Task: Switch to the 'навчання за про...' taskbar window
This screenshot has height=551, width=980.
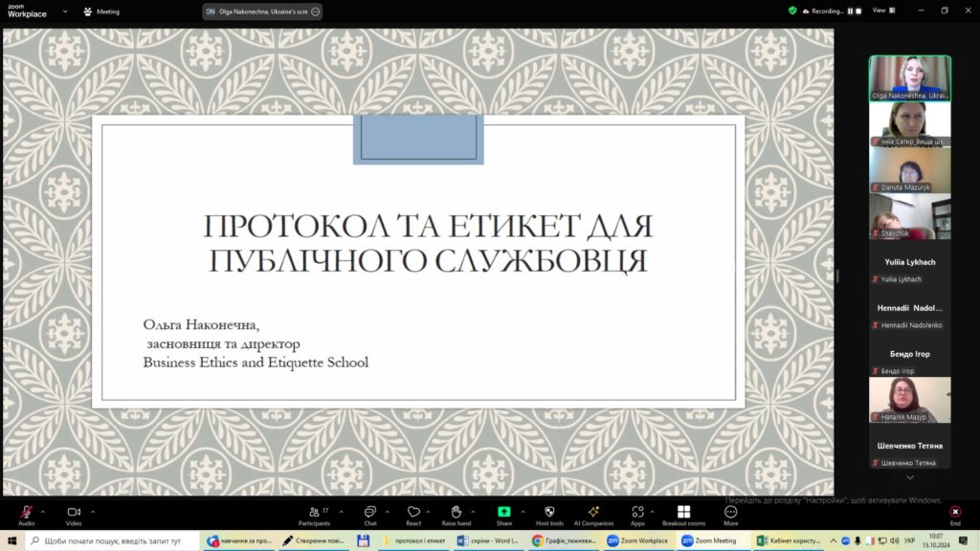Action: pyautogui.click(x=240, y=540)
